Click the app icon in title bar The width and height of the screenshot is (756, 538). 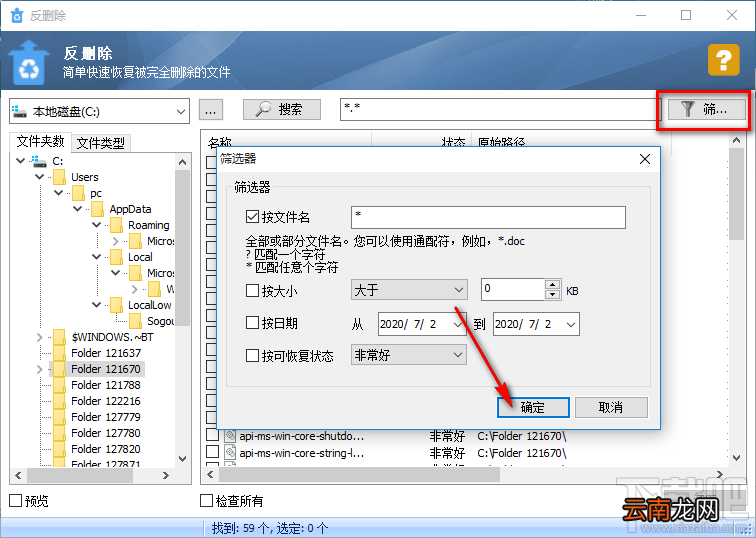coord(16,15)
